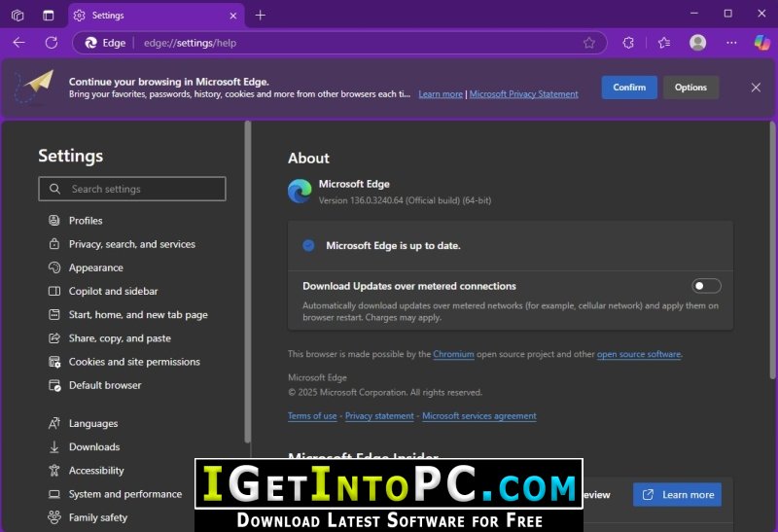Open the banner's Learn more link
The height and width of the screenshot is (532, 778).
pos(441,93)
